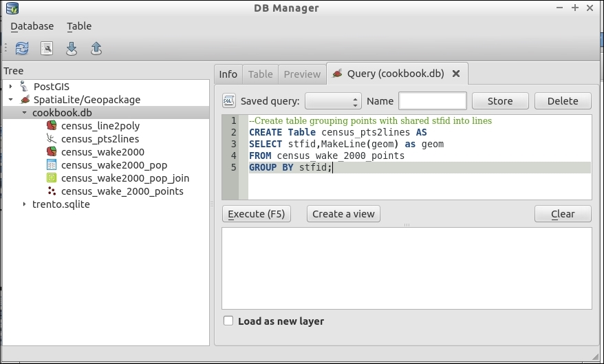Image resolution: width=604 pixels, height=364 pixels.
Task: Close the Query (cookbook.db) tab
Action: [455, 74]
